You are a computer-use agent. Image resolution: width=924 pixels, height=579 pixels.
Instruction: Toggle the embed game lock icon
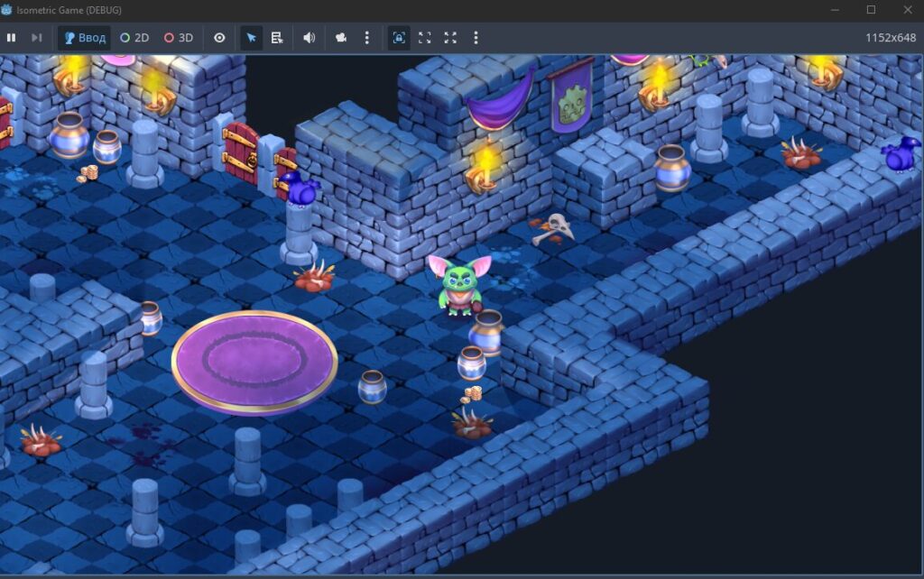click(399, 38)
